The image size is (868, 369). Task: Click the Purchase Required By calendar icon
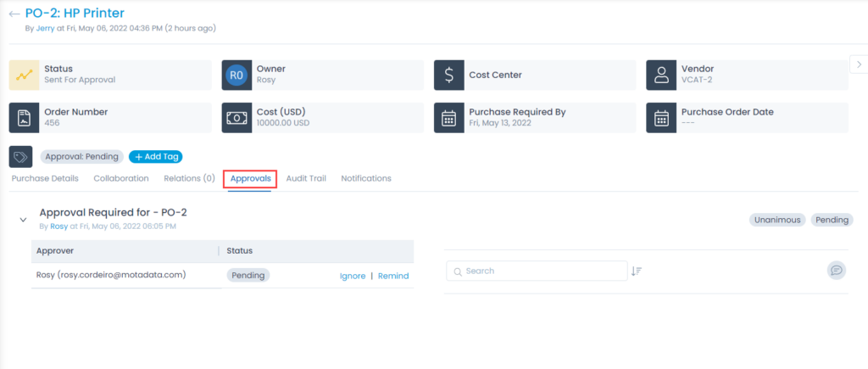tap(448, 118)
